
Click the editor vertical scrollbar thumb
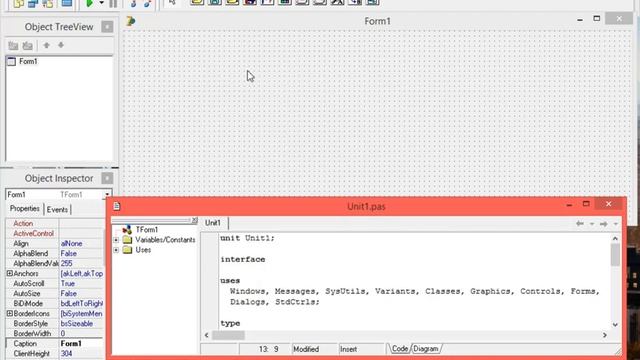tap(615, 255)
